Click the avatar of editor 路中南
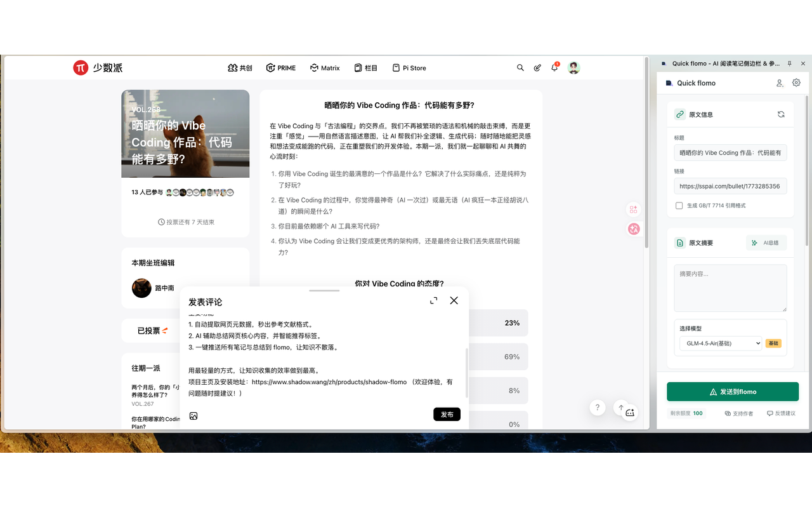Image resolution: width=812 pixels, height=508 pixels. click(141, 288)
